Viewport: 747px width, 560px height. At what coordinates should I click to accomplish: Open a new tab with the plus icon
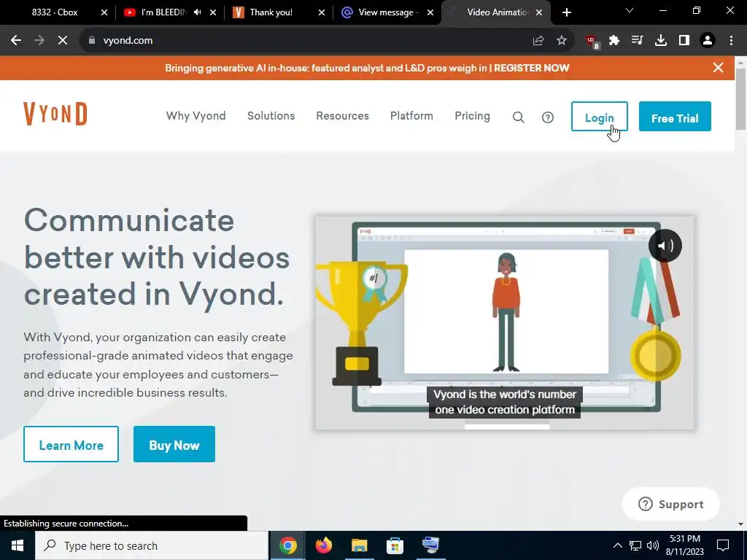[566, 12]
